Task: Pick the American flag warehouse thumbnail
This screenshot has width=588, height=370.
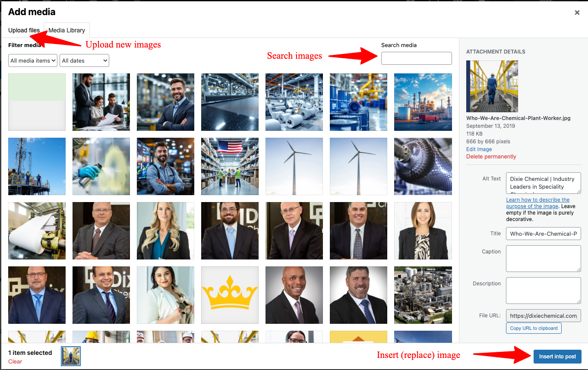Action: pyautogui.click(x=230, y=166)
